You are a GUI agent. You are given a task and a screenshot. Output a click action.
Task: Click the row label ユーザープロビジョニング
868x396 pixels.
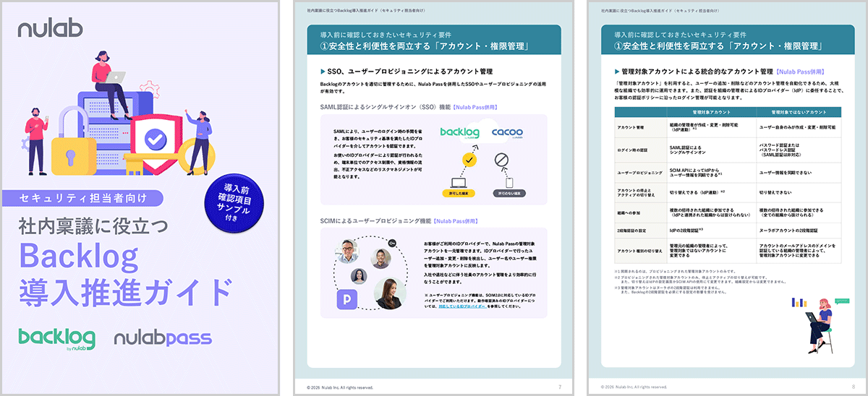point(639,173)
